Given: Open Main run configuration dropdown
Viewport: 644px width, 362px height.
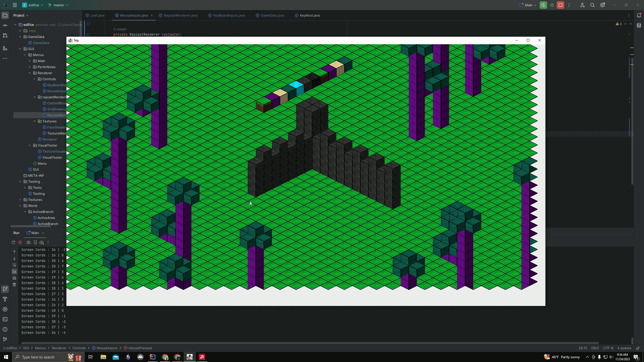Looking at the screenshot, I should coord(528,5).
